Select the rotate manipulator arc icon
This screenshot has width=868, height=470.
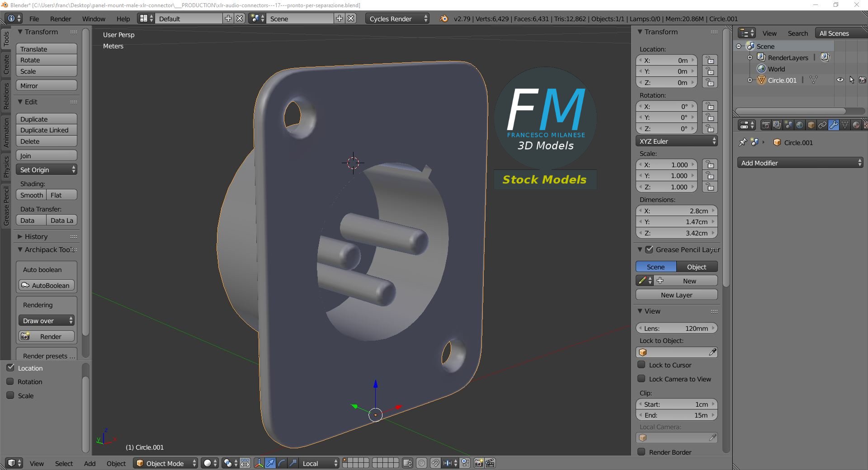point(282,463)
